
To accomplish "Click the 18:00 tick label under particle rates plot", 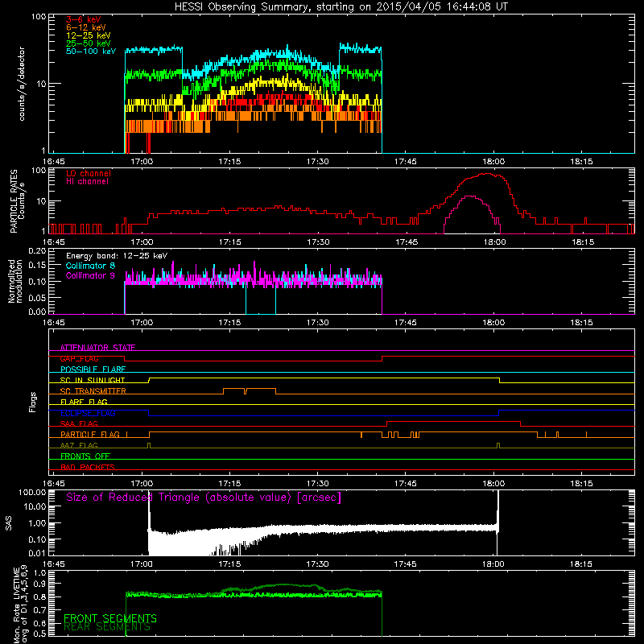I will (494, 242).
